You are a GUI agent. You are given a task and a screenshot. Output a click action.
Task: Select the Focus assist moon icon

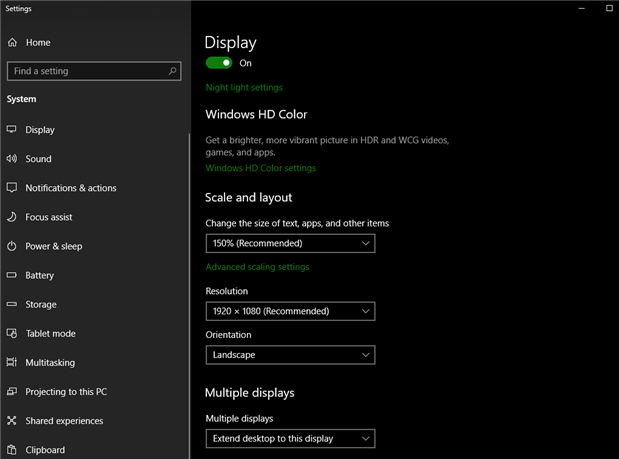pos(12,217)
